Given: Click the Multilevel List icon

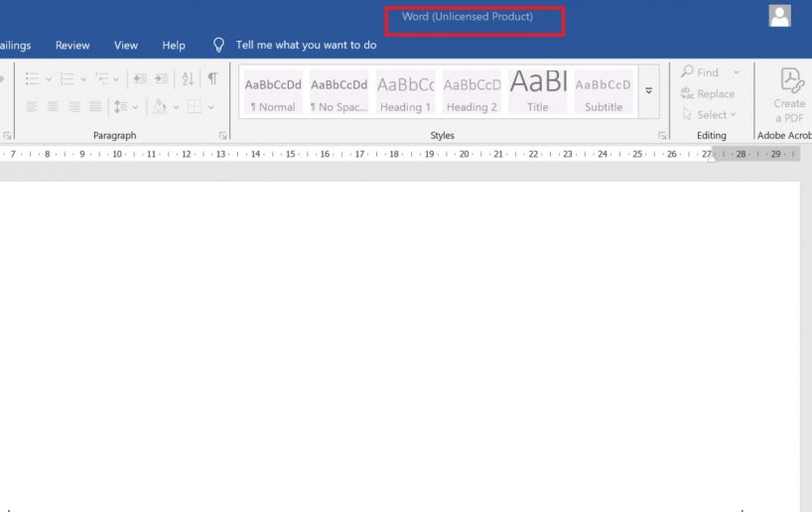Looking at the screenshot, I should 101,78.
